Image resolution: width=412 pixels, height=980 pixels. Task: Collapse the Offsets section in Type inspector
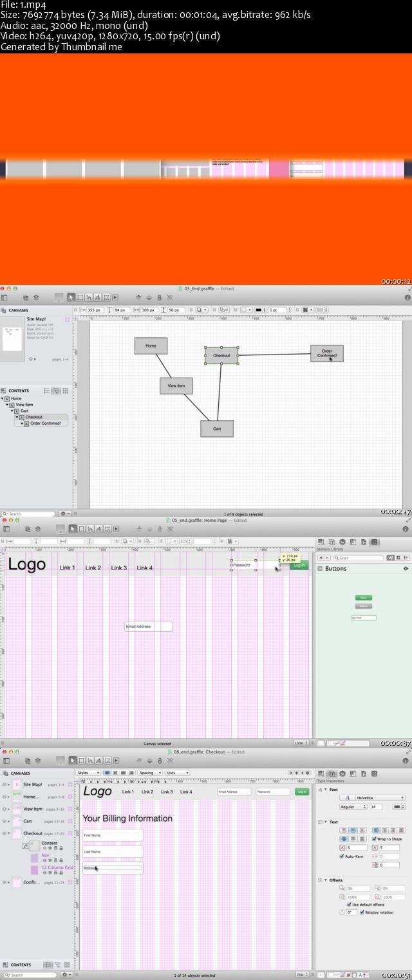pyautogui.click(x=326, y=880)
